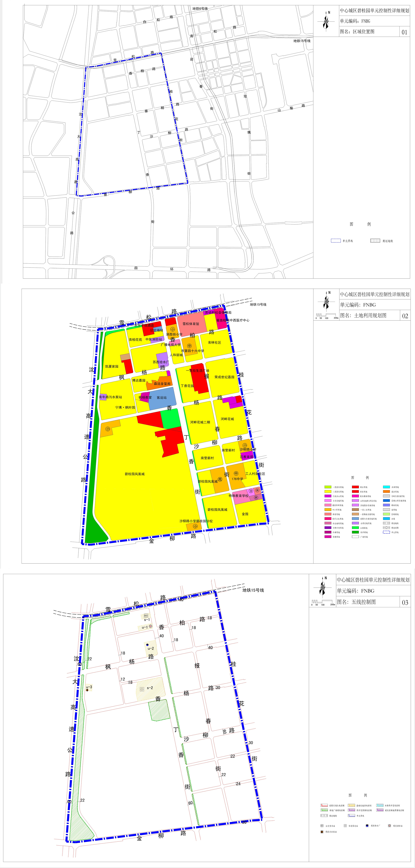Click the north arrow on sheet 01
Viewport: 415px width, 868px height.
tap(326, 21)
